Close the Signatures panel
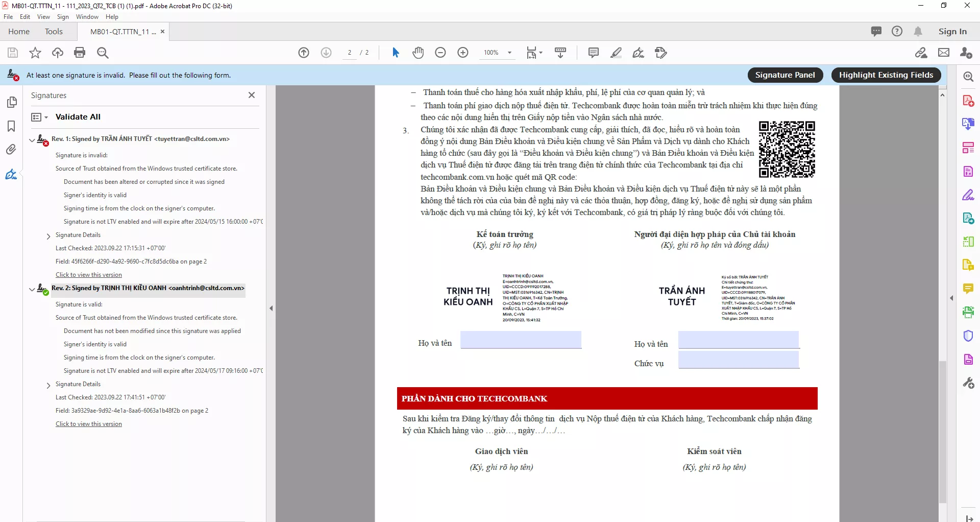 (x=252, y=95)
